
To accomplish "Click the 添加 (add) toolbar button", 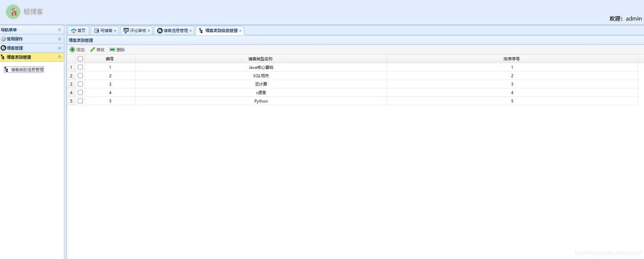I will pos(77,50).
